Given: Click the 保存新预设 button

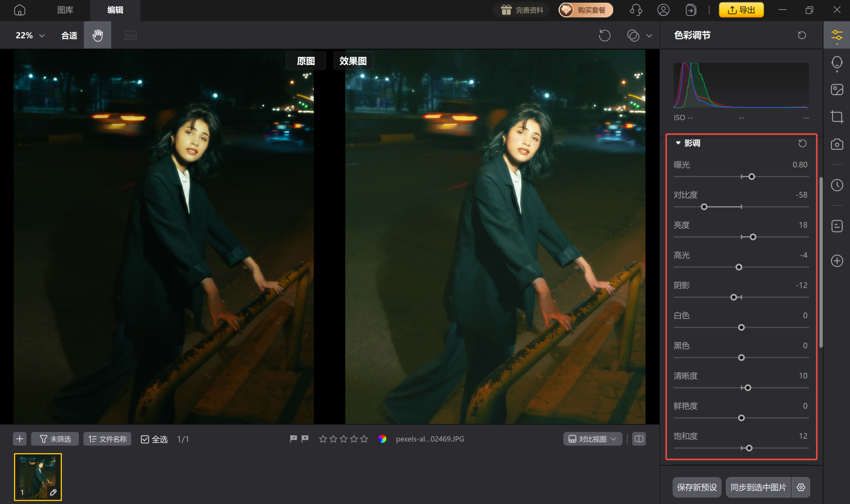Looking at the screenshot, I should tap(697, 487).
